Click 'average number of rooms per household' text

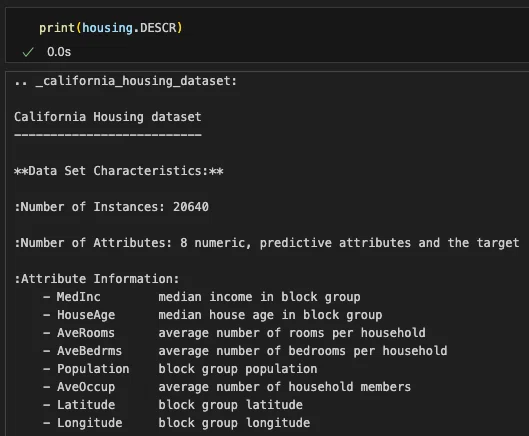pos(292,333)
